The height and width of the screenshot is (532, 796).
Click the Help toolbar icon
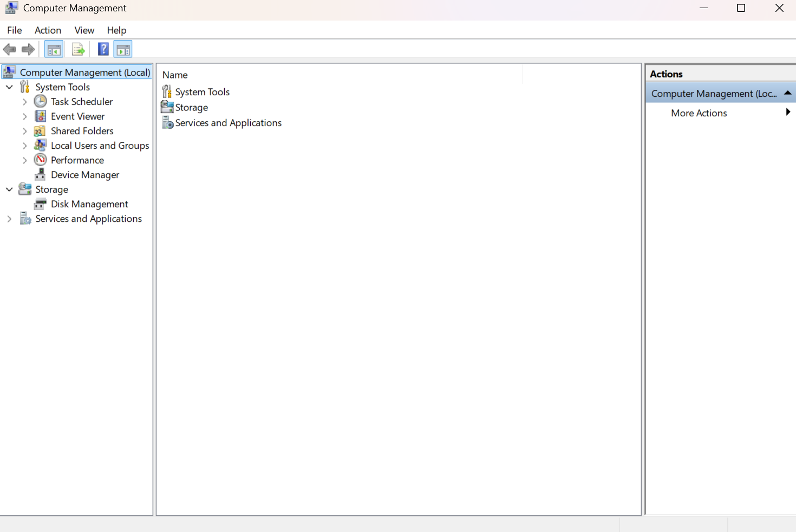point(103,49)
